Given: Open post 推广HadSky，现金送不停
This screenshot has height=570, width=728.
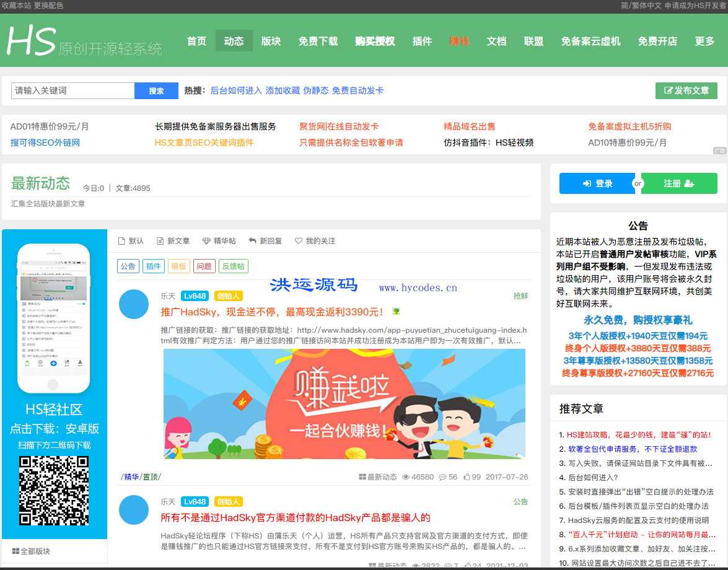Looking at the screenshot, I should (271, 312).
